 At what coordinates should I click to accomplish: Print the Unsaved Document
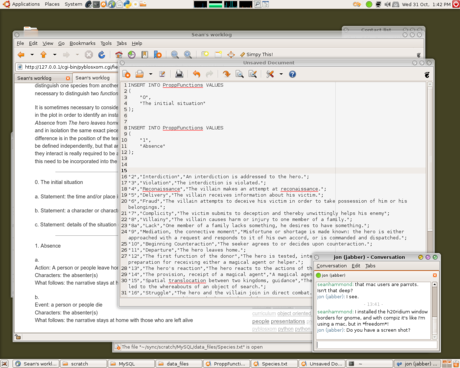tap(179, 74)
